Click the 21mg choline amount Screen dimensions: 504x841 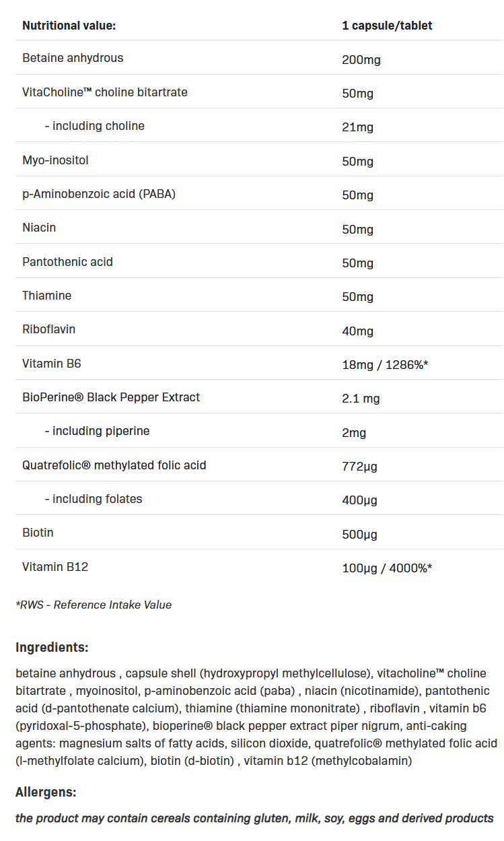click(357, 127)
